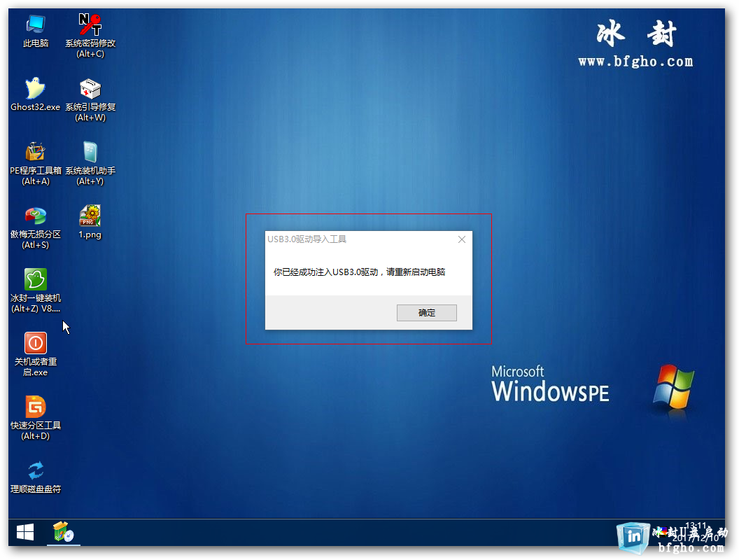The width and height of the screenshot is (739, 560).
Task: Select PE程序工具箱 (Alt+A) icon
Action: click(36, 163)
